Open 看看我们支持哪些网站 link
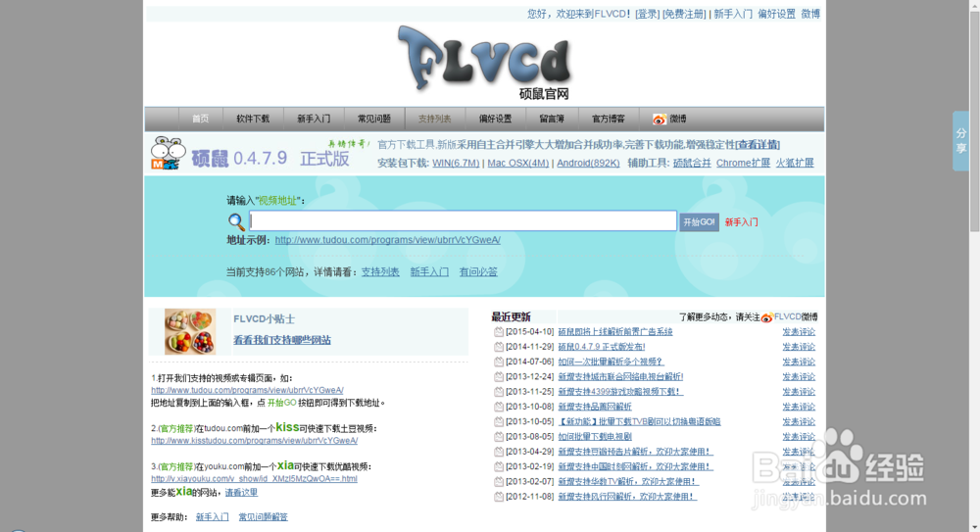This screenshot has height=532, width=980. pos(282,340)
